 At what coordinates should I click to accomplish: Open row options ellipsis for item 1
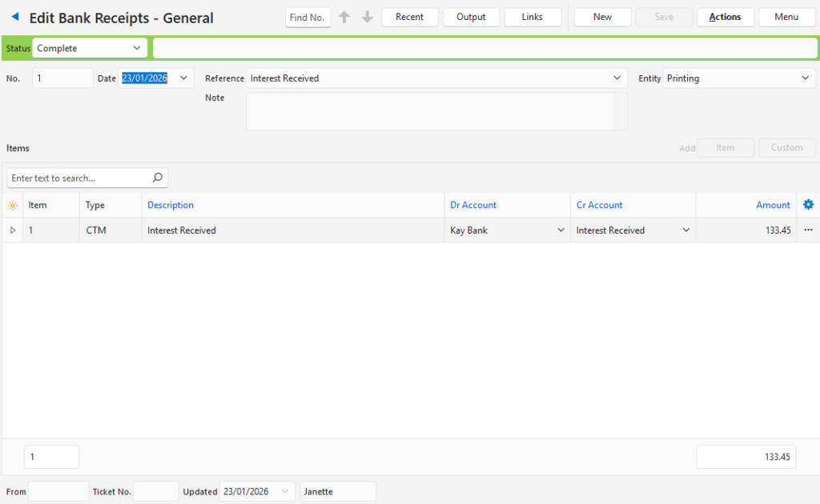tap(808, 230)
